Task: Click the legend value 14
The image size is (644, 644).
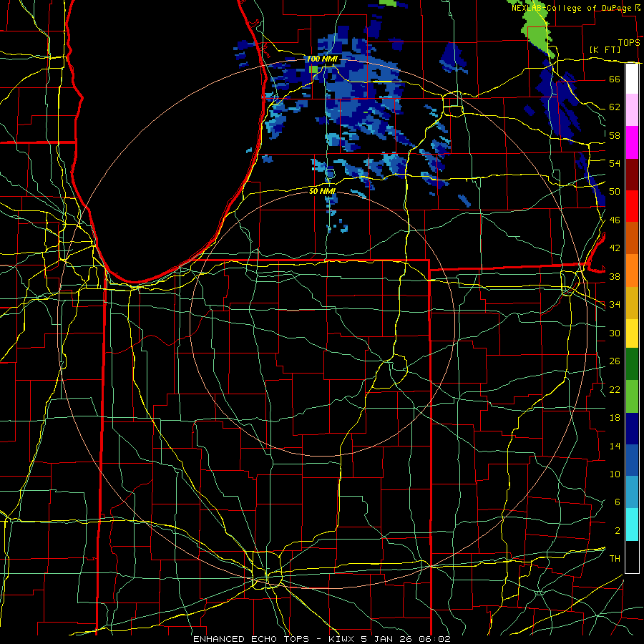Action: coord(615,446)
